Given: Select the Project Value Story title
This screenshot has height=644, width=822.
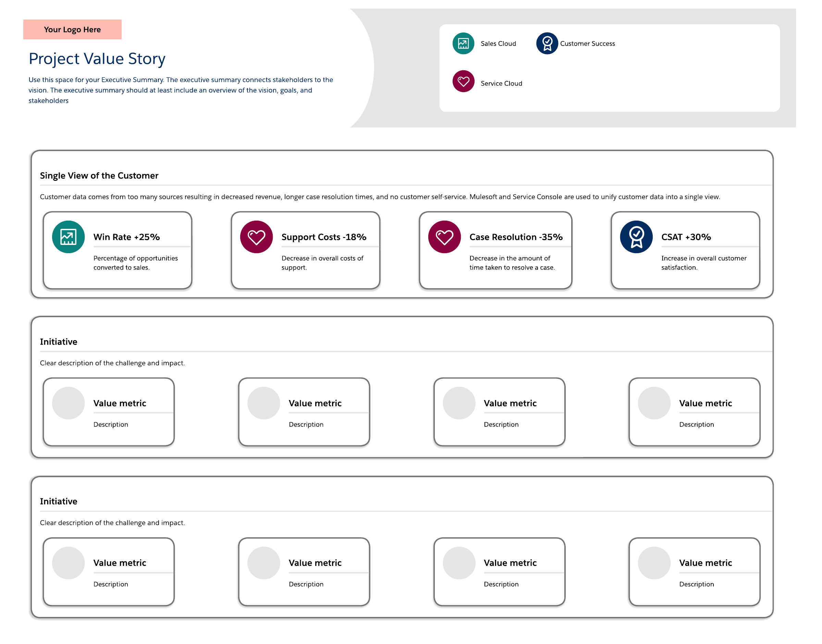Looking at the screenshot, I should [x=97, y=59].
